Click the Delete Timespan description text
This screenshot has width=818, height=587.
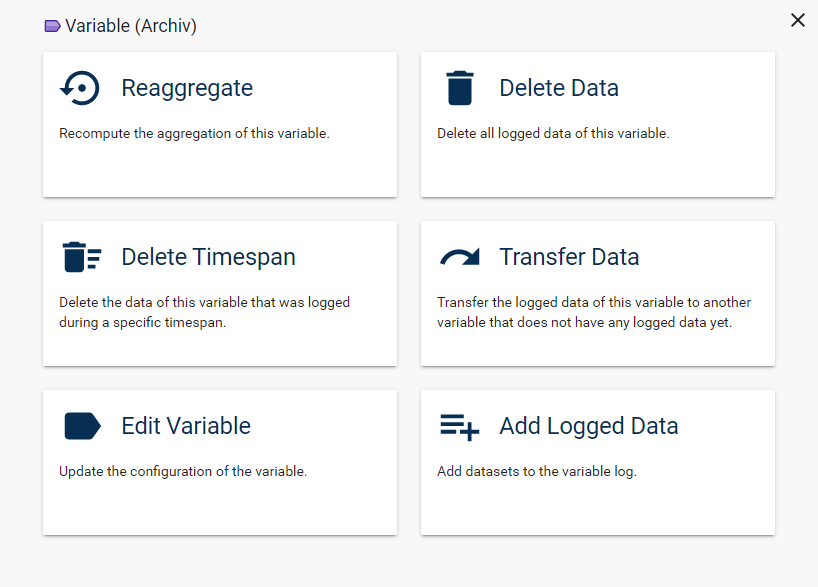coord(204,312)
